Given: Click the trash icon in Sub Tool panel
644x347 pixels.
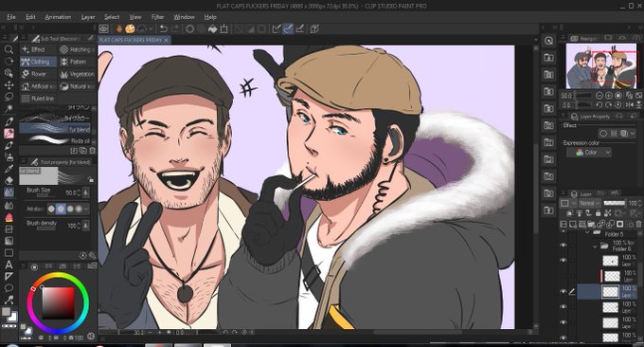Looking at the screenshot, I should point(93,151).
